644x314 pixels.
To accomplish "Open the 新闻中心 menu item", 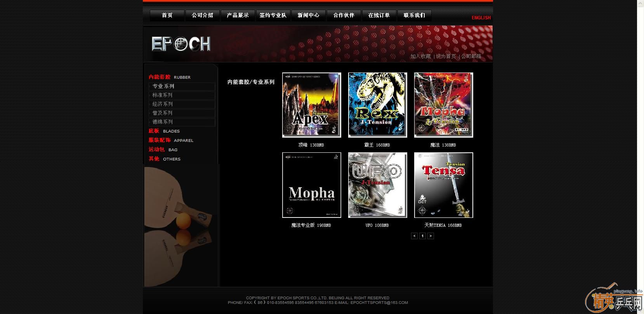I will (308, 16).
